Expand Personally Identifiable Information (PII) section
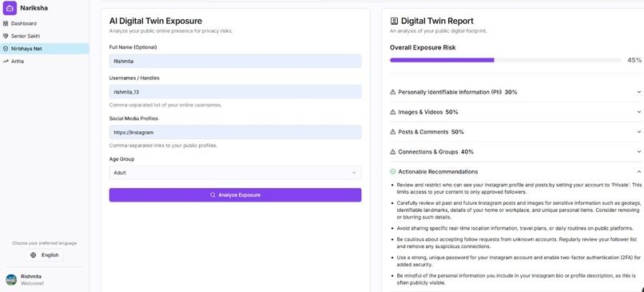Viewport: 644px width, 292px height. pyautogui.click(x=515, y=92)
